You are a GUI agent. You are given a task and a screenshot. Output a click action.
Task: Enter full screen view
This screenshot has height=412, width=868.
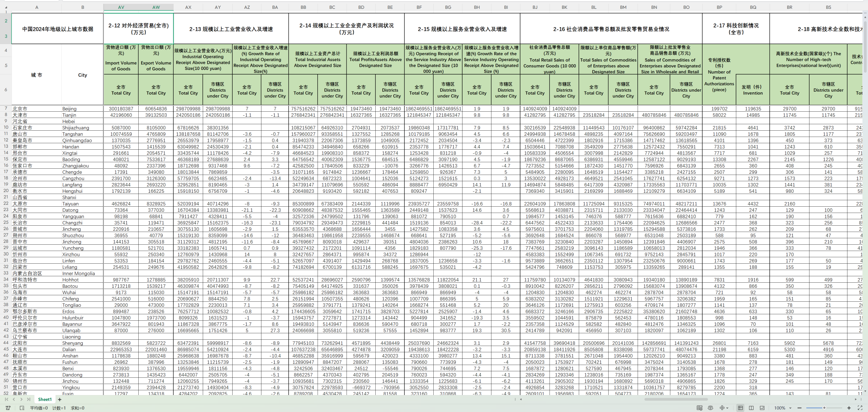[x=860, y=408]
